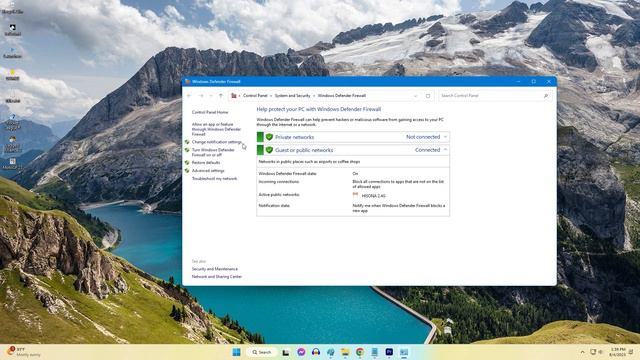Open network icon in system tray

tap(593, 352)
